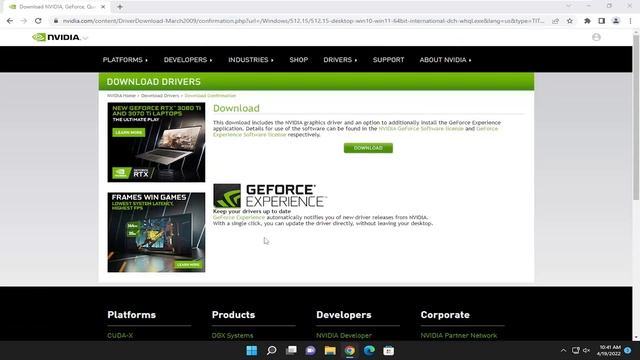Open notification badge in tray
640x360 pixels.
pyautogui.click(x=628, y=351)
